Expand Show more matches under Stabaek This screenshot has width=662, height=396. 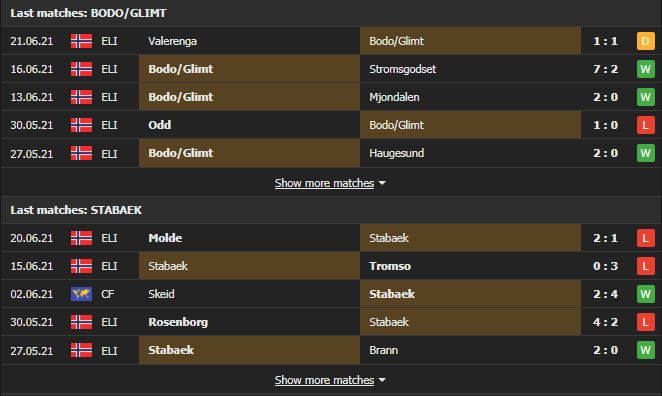324,380
